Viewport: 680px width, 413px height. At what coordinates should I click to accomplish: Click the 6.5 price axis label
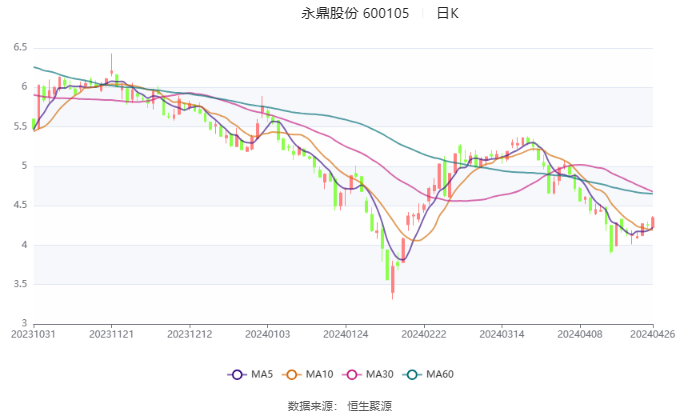click(x=20, y=48)
